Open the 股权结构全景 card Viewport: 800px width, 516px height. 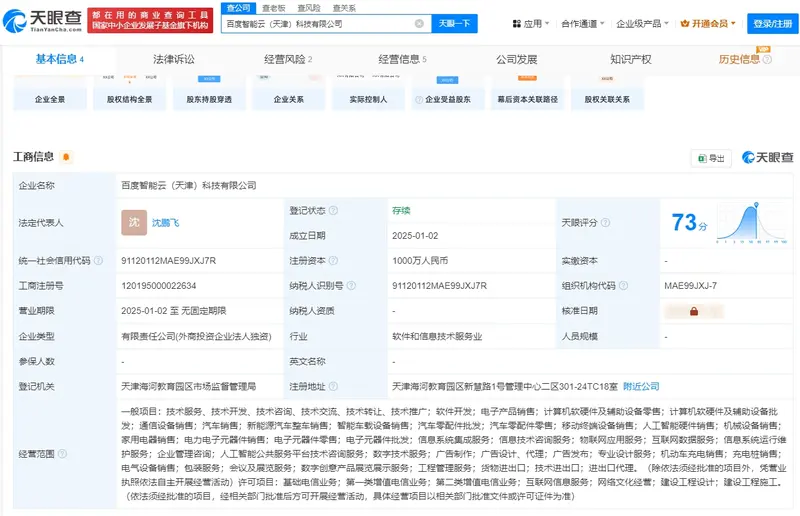click(x=129, y=93)
